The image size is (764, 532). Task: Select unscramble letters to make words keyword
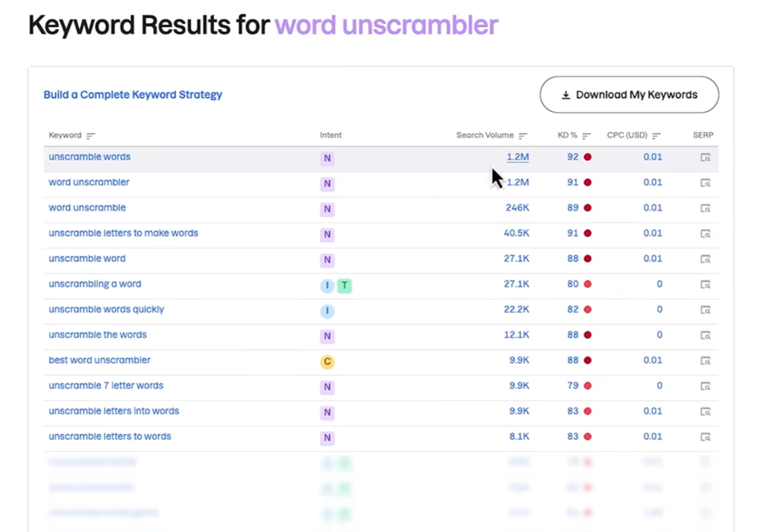pos(123,233)
